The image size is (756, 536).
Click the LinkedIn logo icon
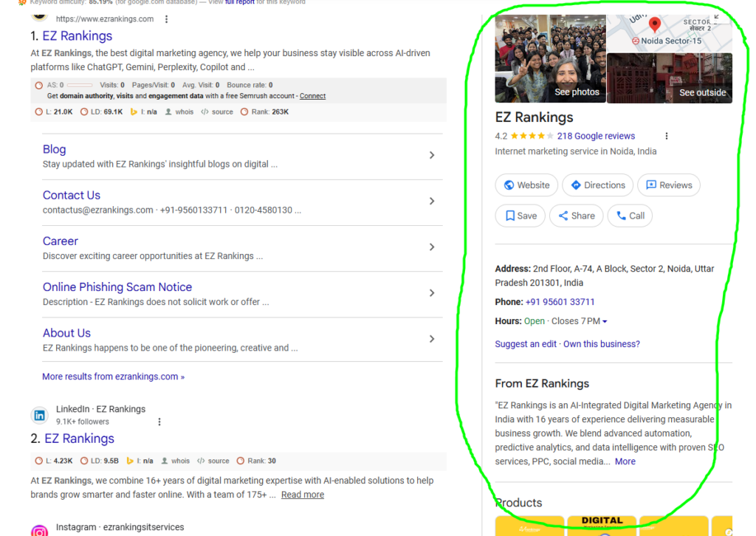click(x=39, y=416)
